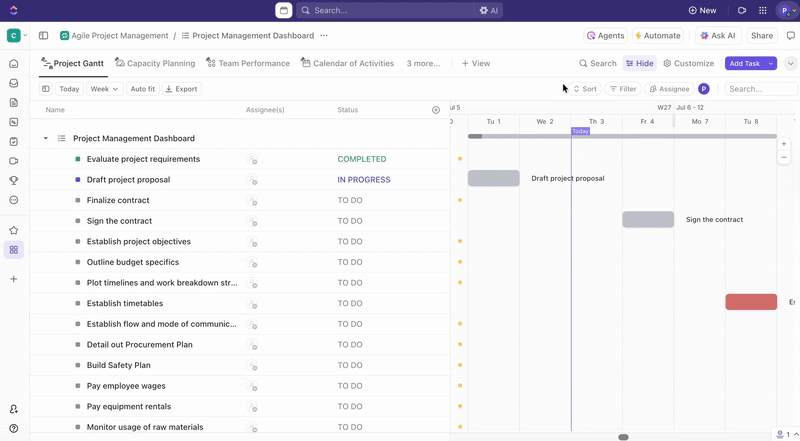Switch to the Team Performance tab
Viewport: 800px width, 441px height.
point(248,63)
